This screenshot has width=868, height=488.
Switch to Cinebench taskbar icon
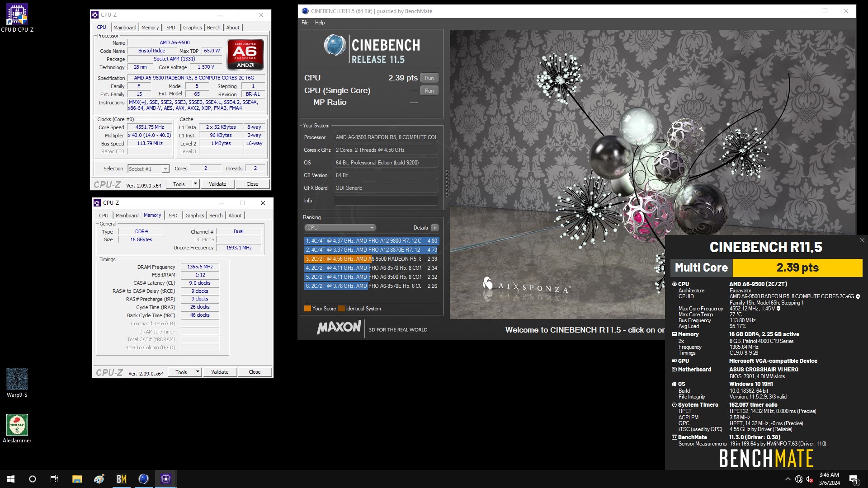(x=144, y=479)
